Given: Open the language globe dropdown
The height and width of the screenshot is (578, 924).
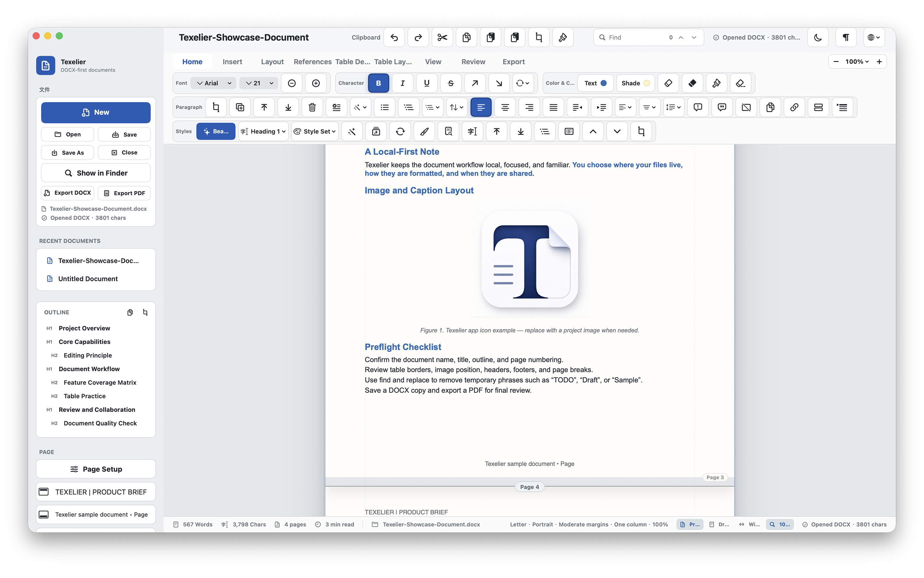Looking at the screenshot, I should coord(874,38).
